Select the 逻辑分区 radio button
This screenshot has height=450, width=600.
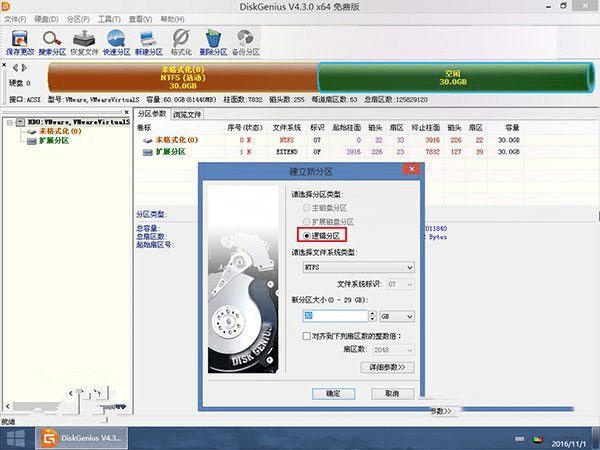[x=306, y=236]
